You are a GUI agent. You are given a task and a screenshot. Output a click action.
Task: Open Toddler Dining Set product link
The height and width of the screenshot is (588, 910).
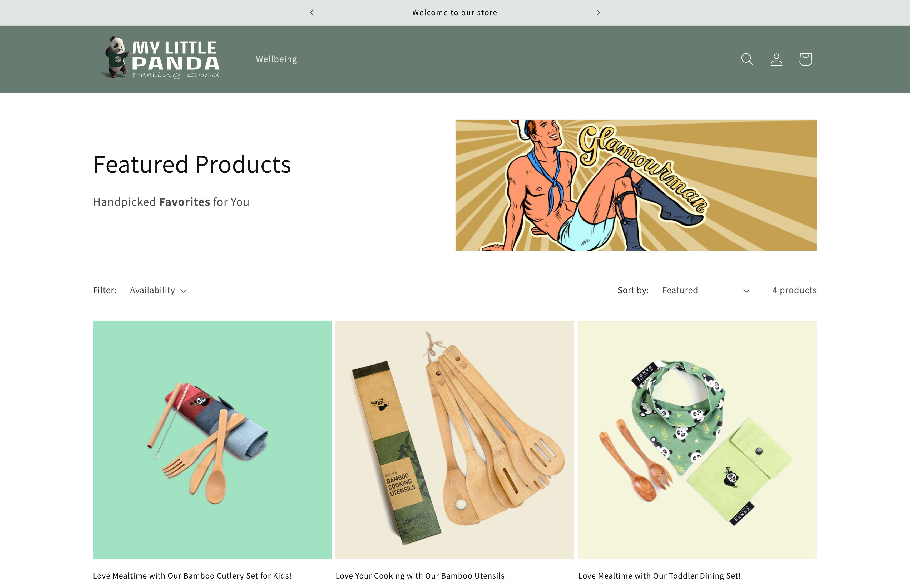coord(659,575)
